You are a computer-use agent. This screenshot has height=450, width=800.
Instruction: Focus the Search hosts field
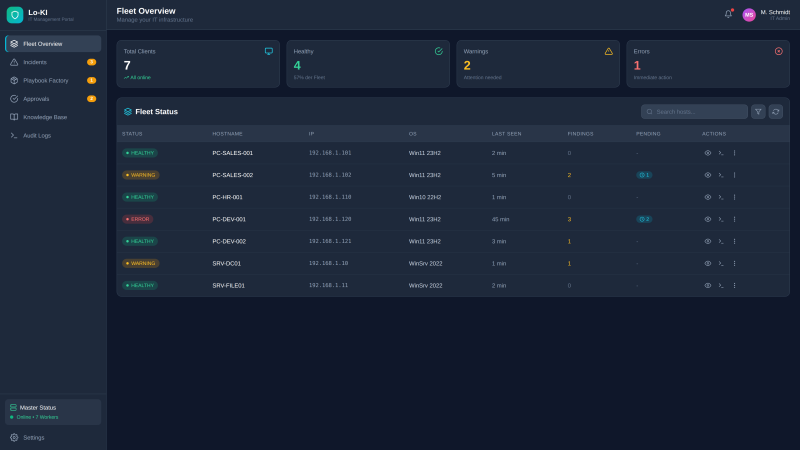pyautogui.click(x=694, y=112)
